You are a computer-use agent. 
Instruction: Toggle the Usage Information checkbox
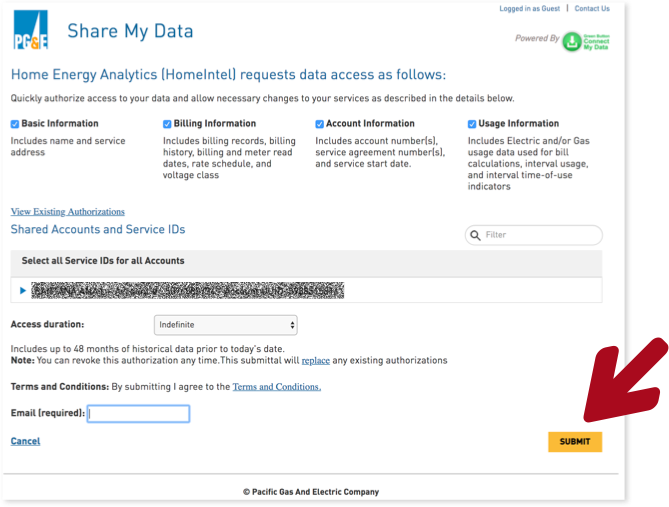tap(472, 124)
